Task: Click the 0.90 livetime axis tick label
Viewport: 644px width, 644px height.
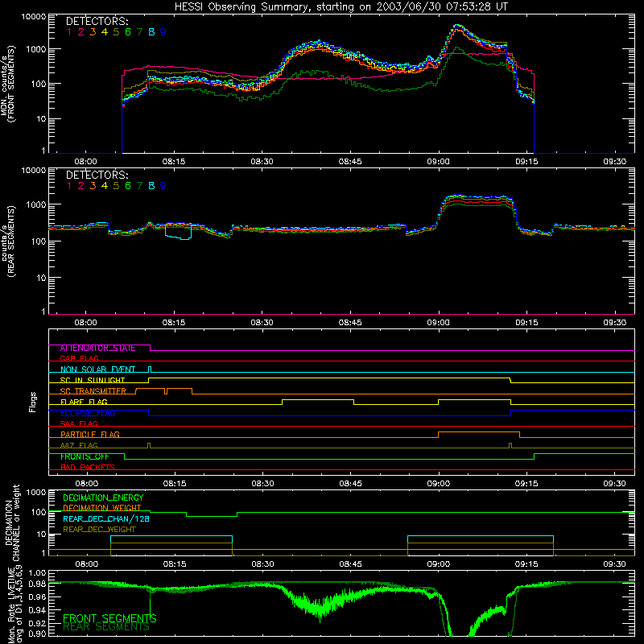Action: pyautogui.click(x=37, y=634)
